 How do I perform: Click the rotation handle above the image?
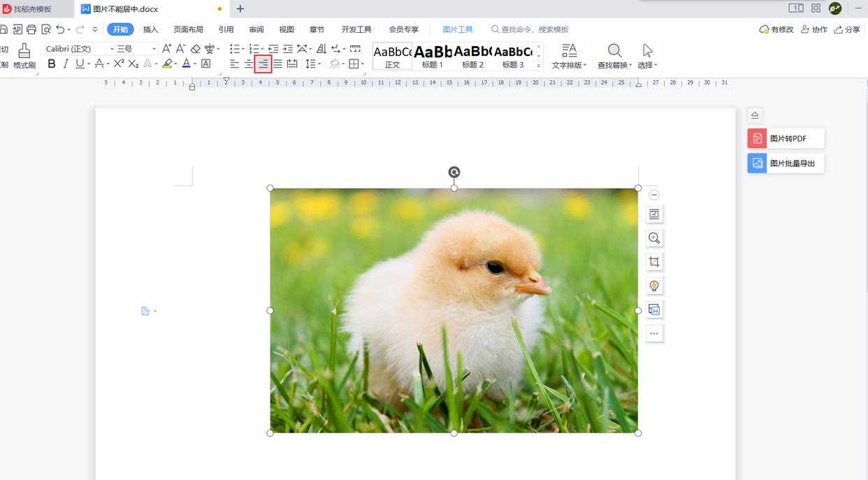coord(454,172)
